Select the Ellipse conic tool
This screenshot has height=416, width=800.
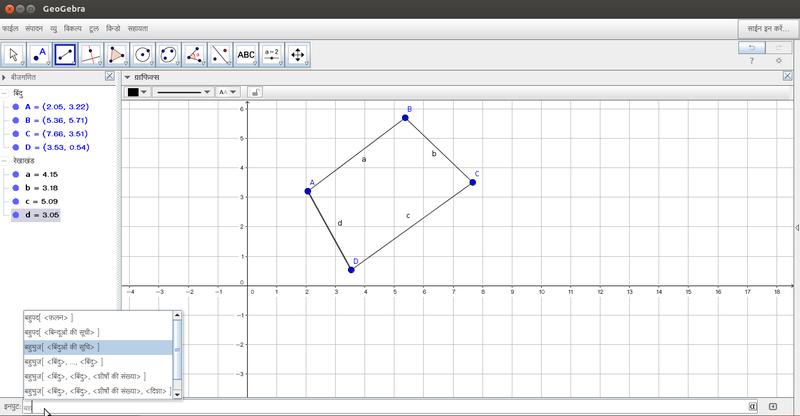click(168, 55)
